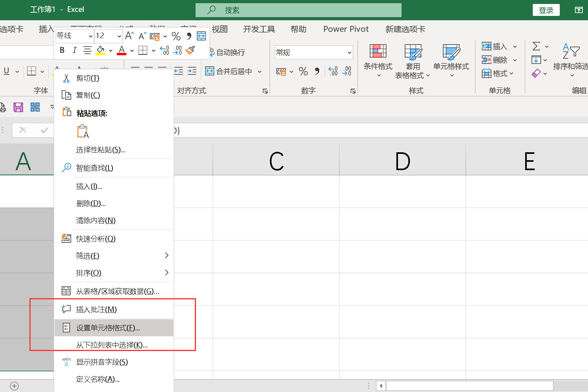The image size is (588, 392).
Task: Click decrease indent icon in alignment group
Action: coord(179,71)
